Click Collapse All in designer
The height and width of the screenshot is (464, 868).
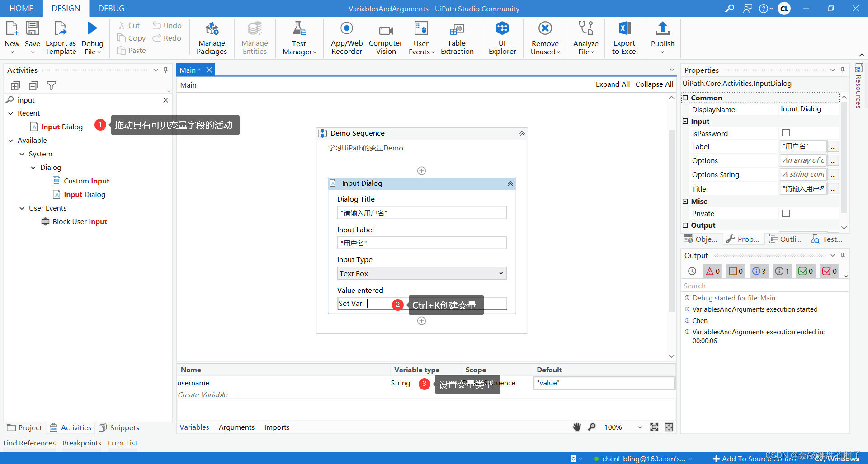654,84
